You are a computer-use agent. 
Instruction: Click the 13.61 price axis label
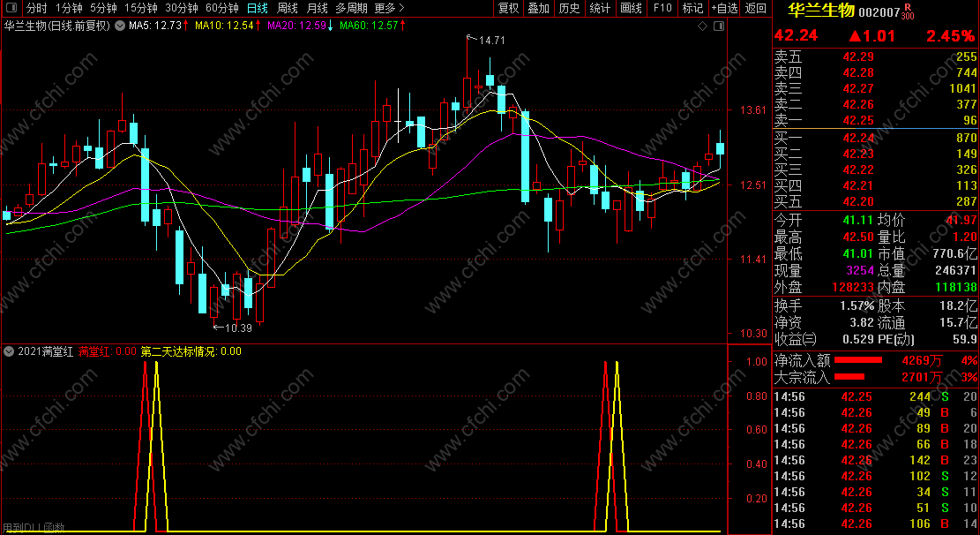click(752, 110)
